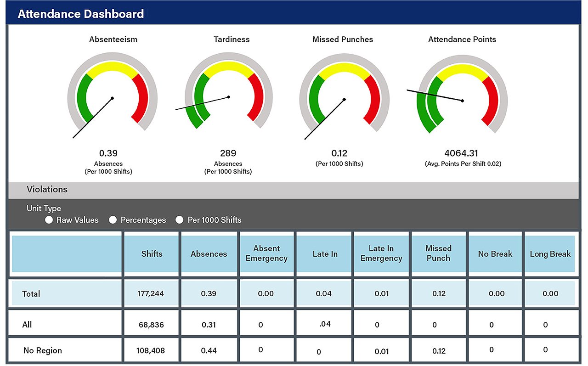
Task: Click the Late In column header
Action: 324,254
